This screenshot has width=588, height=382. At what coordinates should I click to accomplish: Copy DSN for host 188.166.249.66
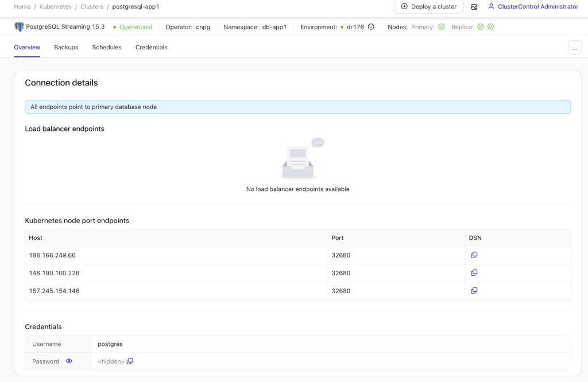474,255
